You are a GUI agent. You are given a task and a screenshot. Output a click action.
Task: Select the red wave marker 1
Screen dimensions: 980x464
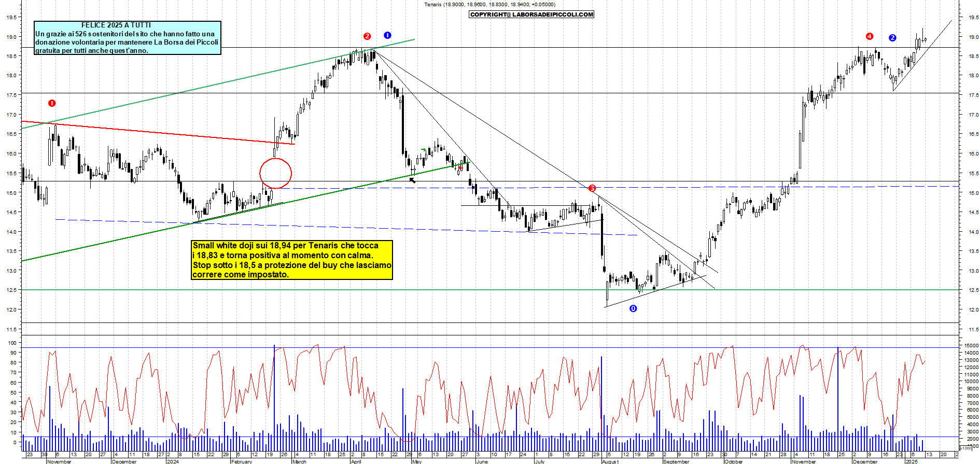(x=52, y=103)
